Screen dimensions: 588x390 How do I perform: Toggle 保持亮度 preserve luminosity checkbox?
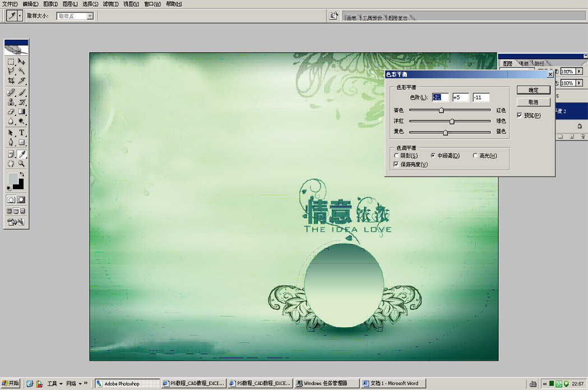[x=396, y=164]
